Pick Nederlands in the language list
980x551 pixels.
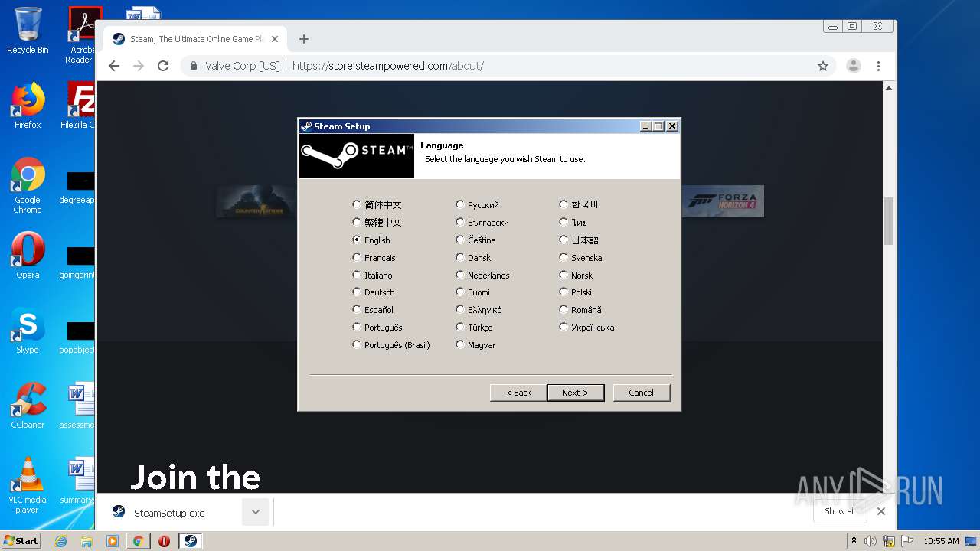(460, 275)
